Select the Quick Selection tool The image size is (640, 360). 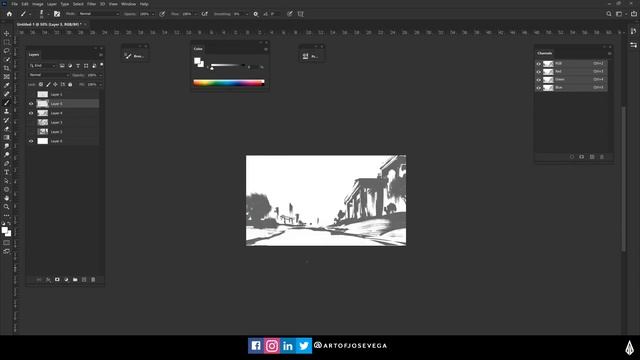[x=7, y=60]
